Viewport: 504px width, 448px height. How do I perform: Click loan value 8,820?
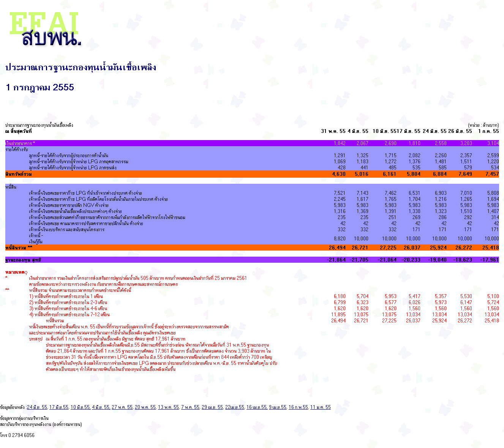click(x=340, y=239)
